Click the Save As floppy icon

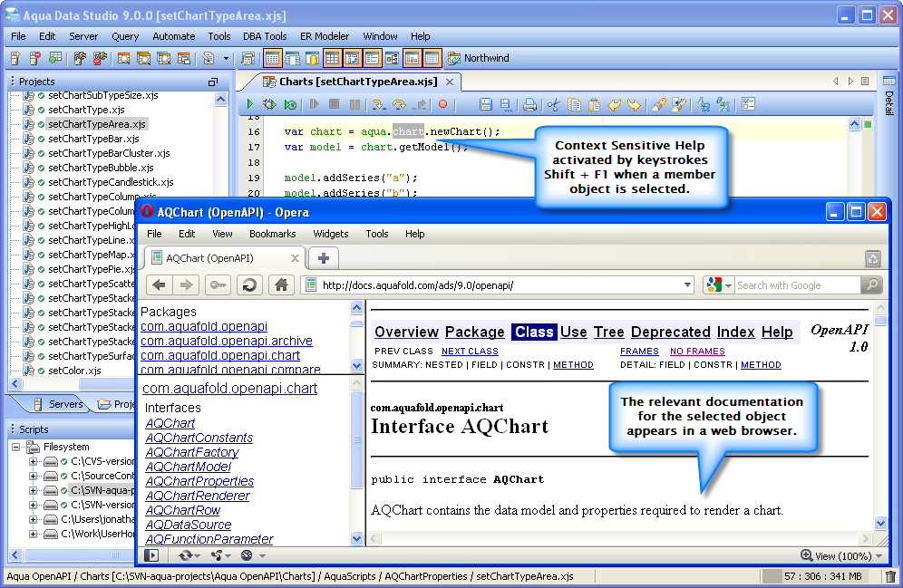(505, 104)
